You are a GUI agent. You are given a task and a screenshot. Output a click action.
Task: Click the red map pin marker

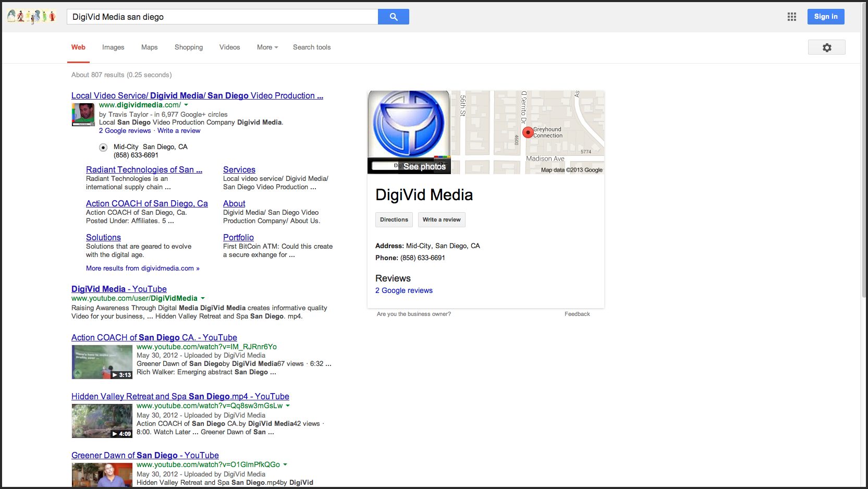coord(528,132)
